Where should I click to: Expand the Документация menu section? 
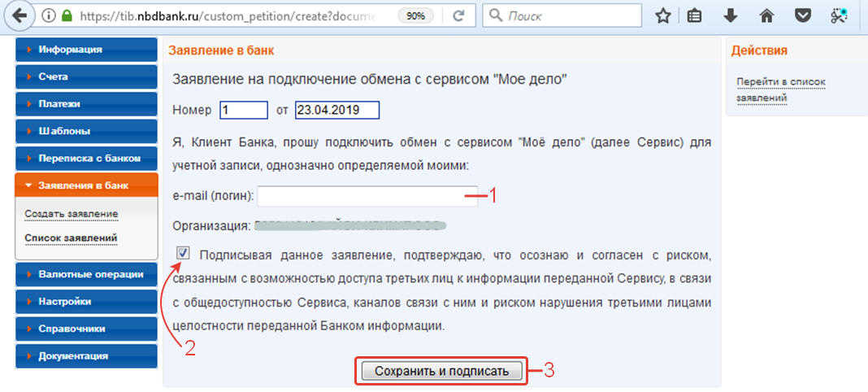(87, 356)
